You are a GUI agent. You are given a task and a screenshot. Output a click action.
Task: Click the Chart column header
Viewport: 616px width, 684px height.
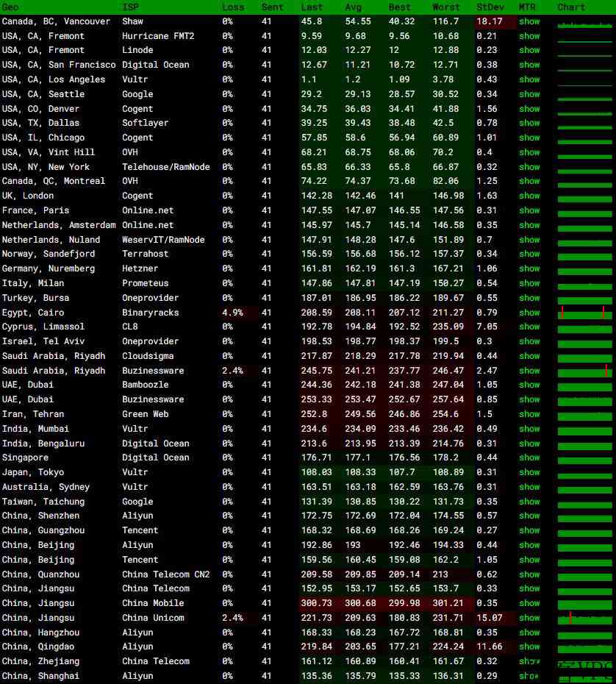click(x=571, y=7)
